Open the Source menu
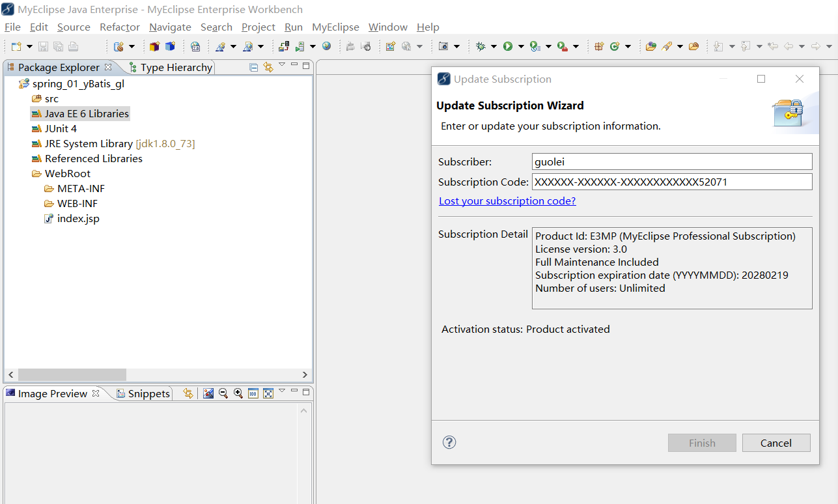The height and width of the screenshot is (504, 838). pyautogui.click(x=74, y=27)
